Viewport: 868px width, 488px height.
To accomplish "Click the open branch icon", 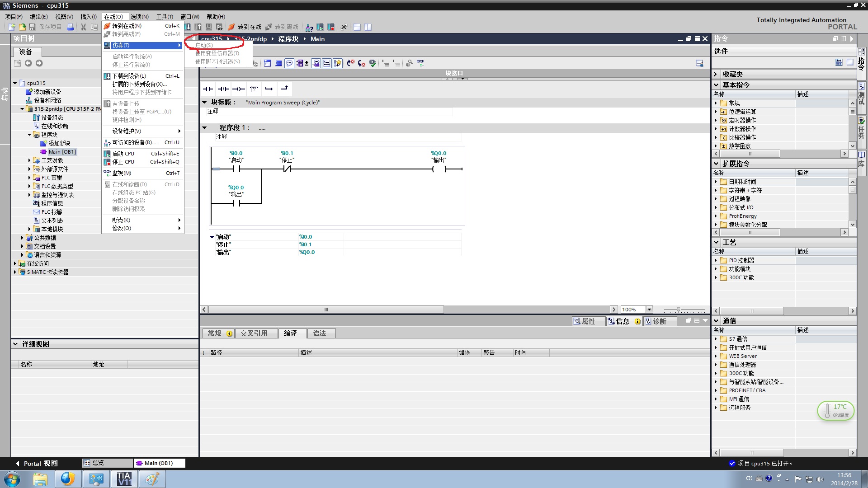I will point(269,89).
